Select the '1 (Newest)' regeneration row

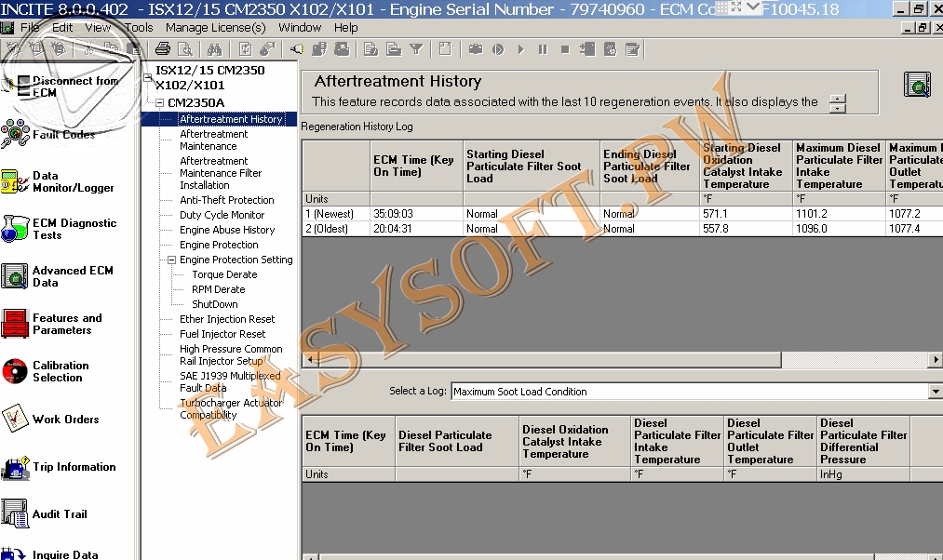click(623, 214)
